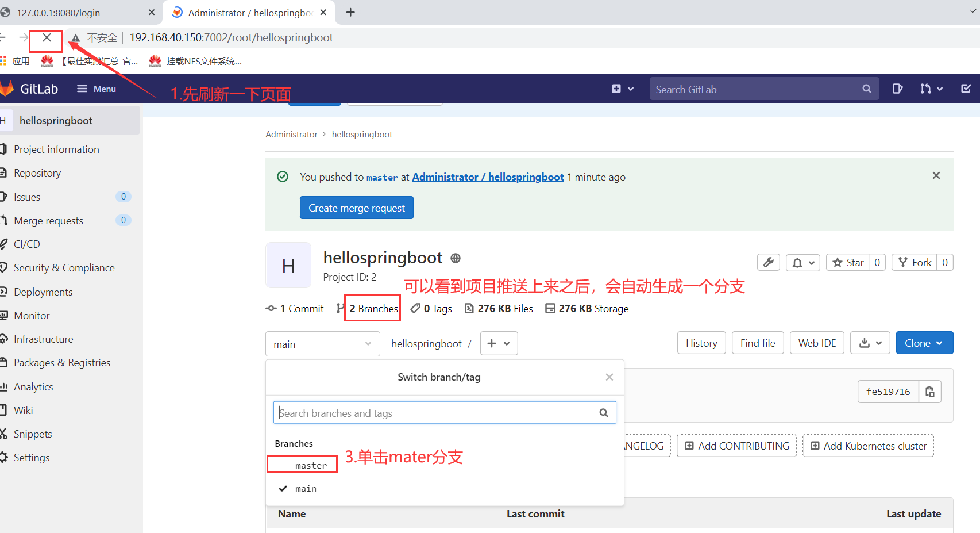Select the main branch entry
The image size is (980, 533).
(306, 488)
